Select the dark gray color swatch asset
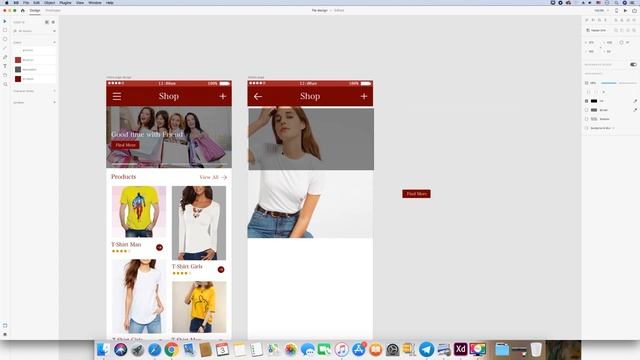 tap(18, 69)
